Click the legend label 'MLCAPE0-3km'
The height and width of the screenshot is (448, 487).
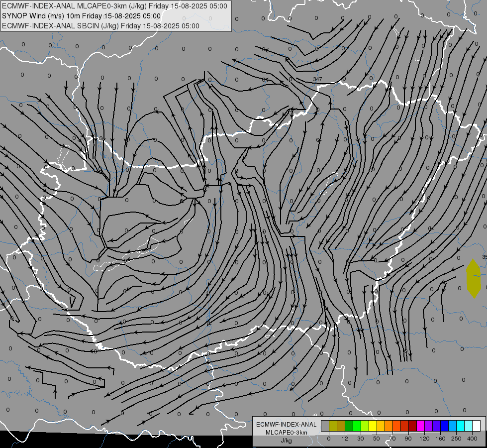287,433
